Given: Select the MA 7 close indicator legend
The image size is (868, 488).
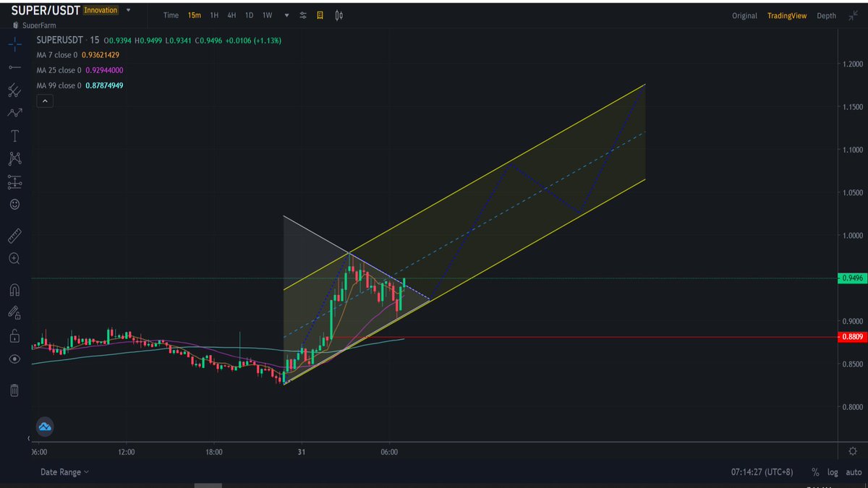Looking at the screenshot, I should coord(77,54).
